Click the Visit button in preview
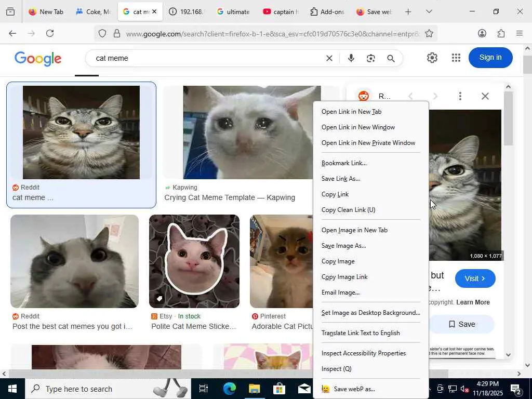This screenshot has width=532, height=399. tap(475, 278)
